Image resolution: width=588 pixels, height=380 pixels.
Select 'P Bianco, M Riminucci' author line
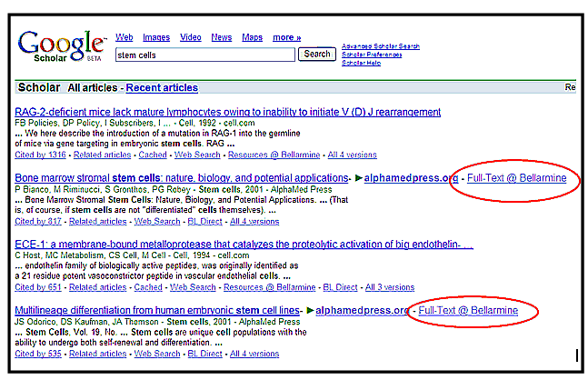(174, 189)
